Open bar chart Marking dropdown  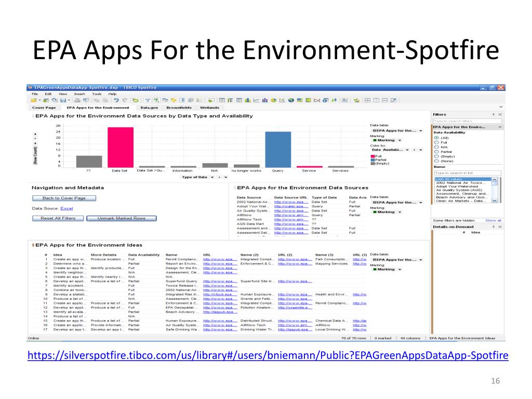pyautogui.click(x=387, y=140)
